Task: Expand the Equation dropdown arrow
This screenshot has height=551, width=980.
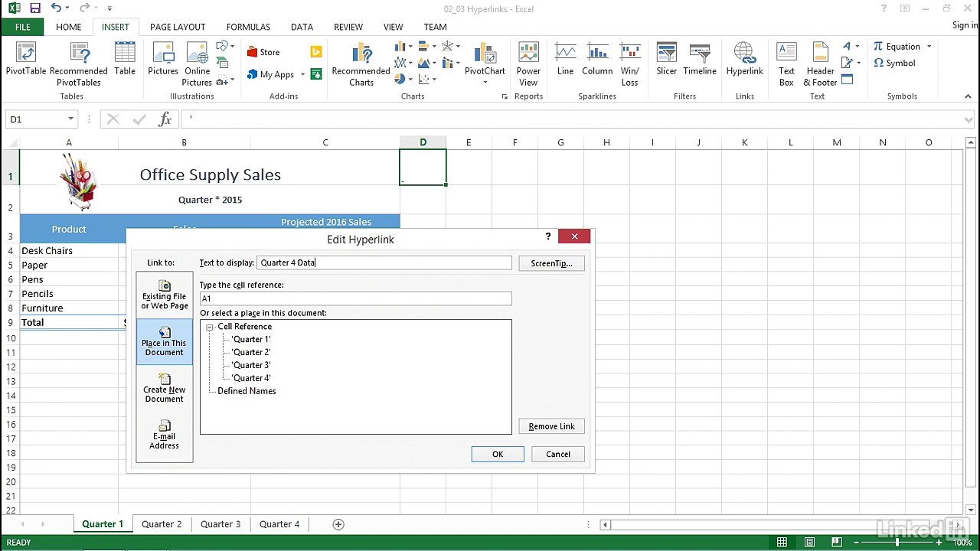Action: pos(929,47)
